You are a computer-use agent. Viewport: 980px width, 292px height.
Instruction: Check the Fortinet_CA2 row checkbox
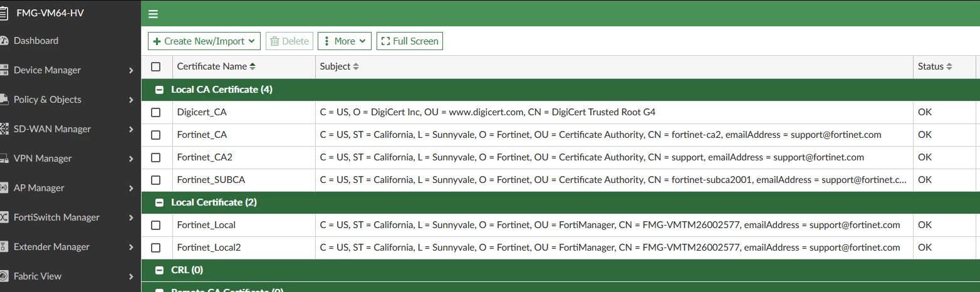pos(156,157)
